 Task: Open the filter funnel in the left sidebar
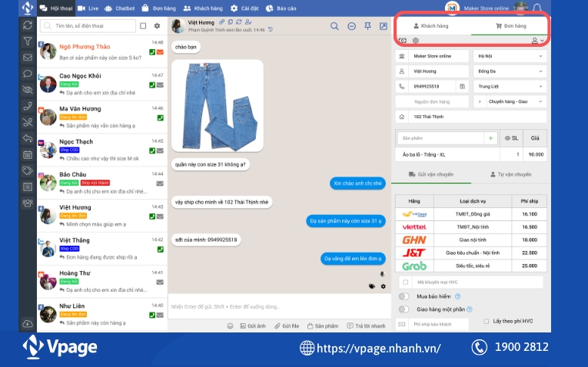pos(28,41)
